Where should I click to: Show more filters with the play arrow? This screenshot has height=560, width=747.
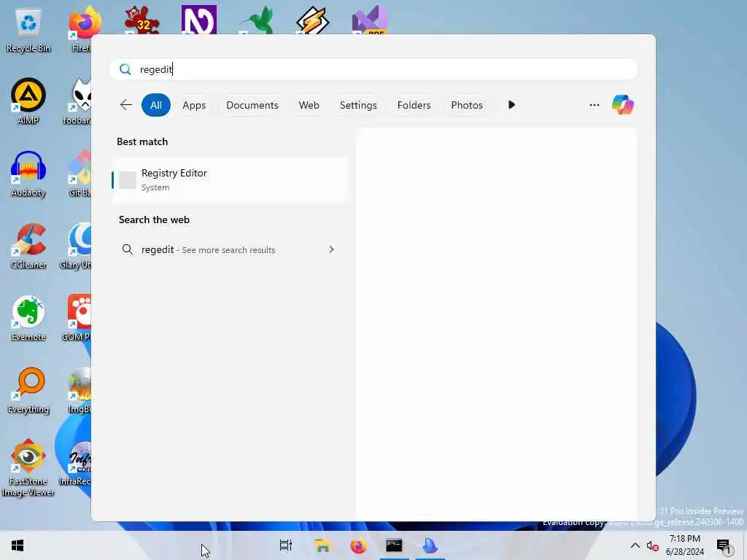(511, 105)
